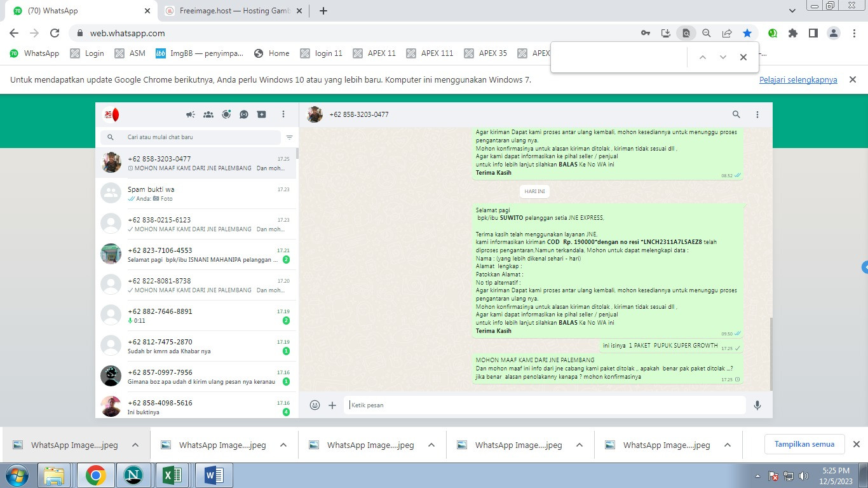The width and height of the screenshot is (868, 488).
Task: Click the chat list search box
Action: coord(190,137)
